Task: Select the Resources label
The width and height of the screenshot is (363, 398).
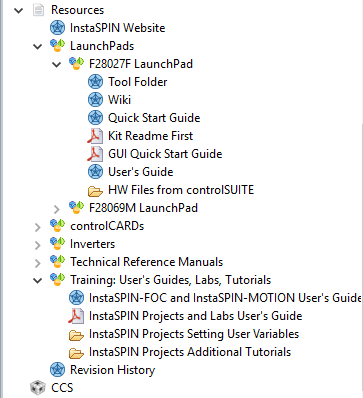Action: coord(77,10)
